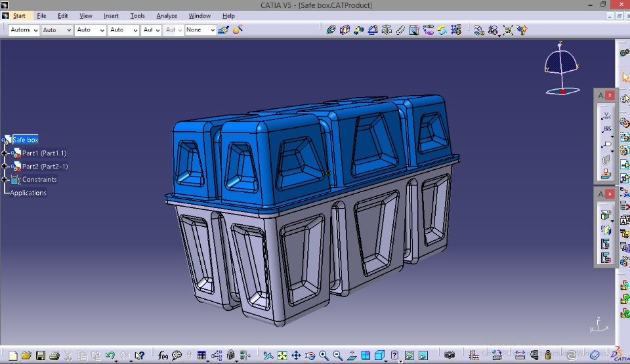This screenshot has height=364, width=630.
Task: Click the first icon in lower floating toolbar
Action: 606,215
